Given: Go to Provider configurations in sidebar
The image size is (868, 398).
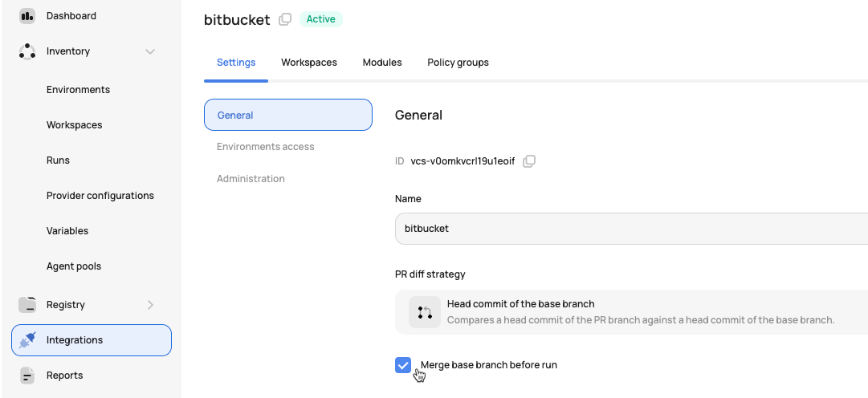Looking at the screenshot, I should [100, 196].
